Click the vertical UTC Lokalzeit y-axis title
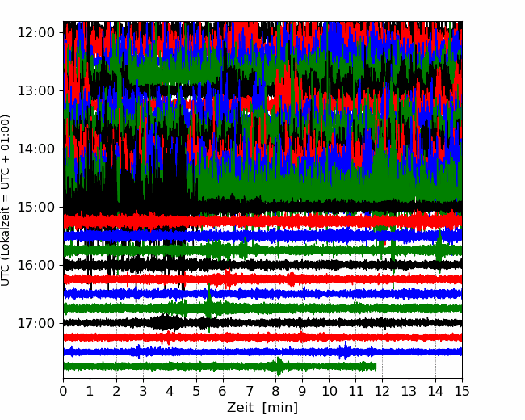 point(6,200)
